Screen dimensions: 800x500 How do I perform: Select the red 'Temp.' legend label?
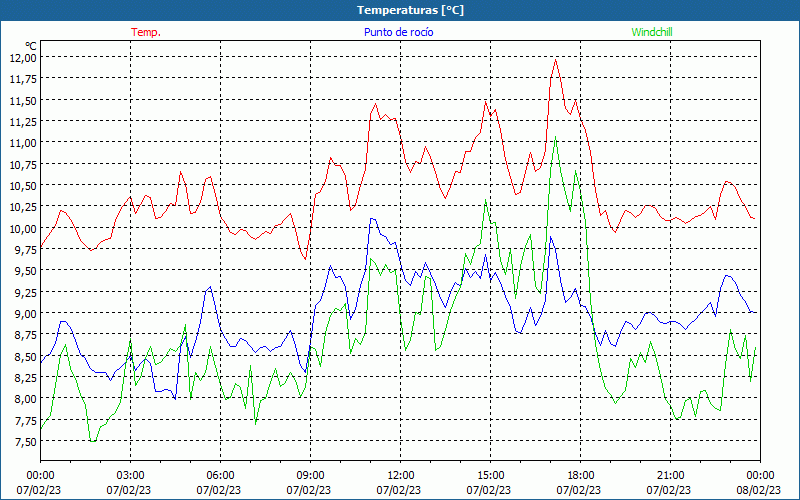(x=146, y=32)
